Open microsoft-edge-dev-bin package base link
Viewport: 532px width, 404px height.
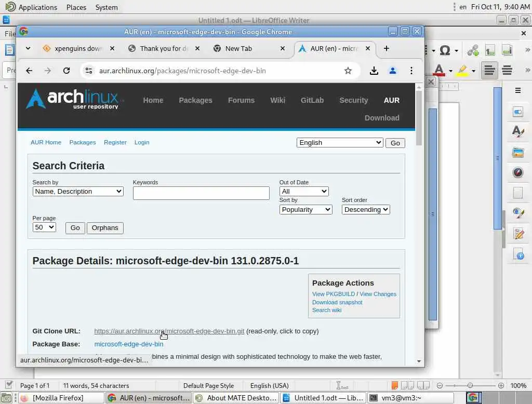pos(129,344)
